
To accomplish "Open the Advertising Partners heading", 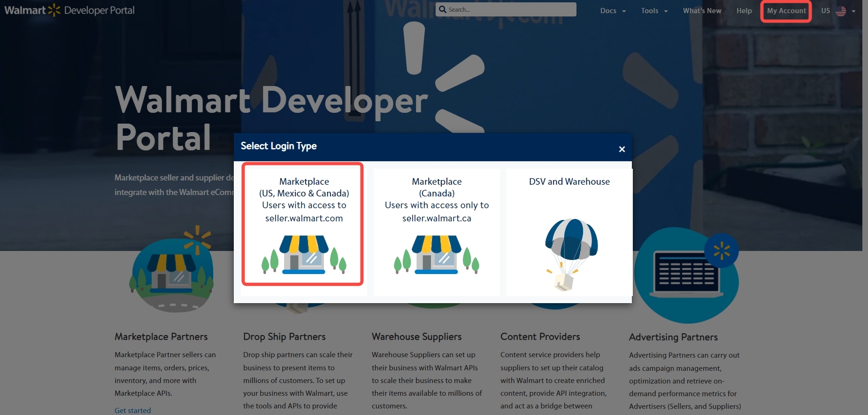I will pyautogui.click(x=673, y=337).
